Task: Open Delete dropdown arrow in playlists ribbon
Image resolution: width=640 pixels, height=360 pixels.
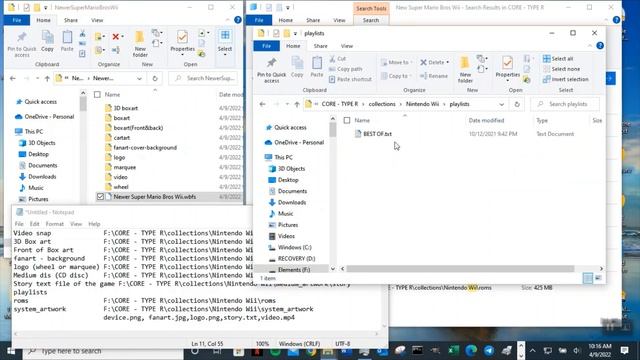Action: [448, 62]
